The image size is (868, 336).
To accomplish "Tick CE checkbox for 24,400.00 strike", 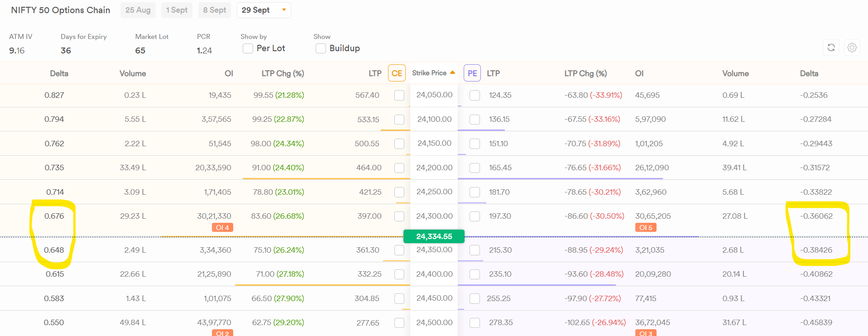I will (399, 274).
